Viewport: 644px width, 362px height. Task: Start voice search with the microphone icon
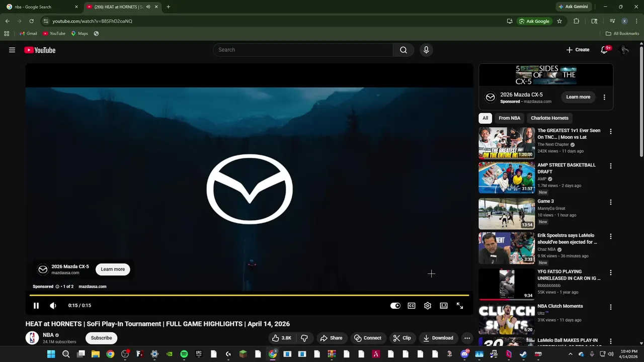point(426,50)
